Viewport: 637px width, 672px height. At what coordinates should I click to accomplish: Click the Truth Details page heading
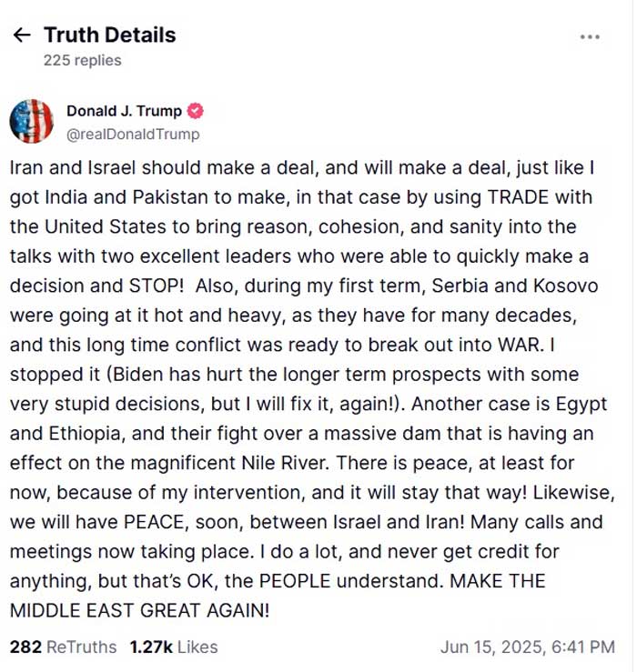tap(110, 35)
